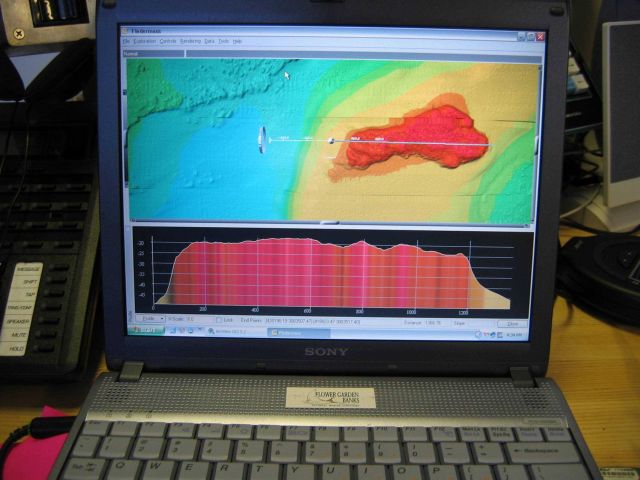640x480 pixels.
Task: Open the Rendering menu
Action: click(x=190, y=42)
